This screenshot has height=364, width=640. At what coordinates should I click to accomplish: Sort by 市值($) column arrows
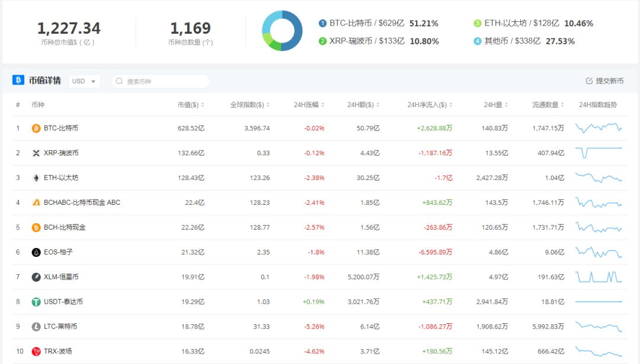pos(203,105)
